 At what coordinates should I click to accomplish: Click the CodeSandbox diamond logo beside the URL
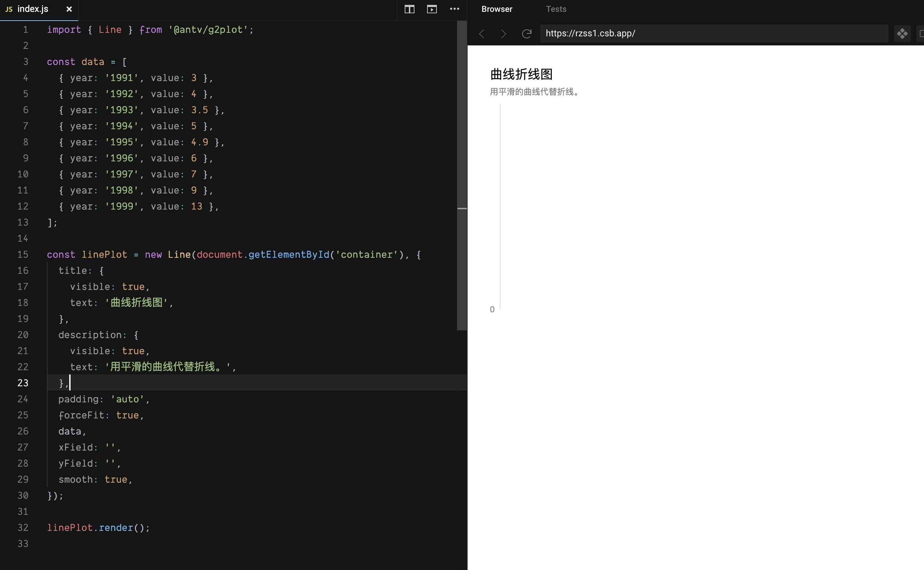pos(902,34)
